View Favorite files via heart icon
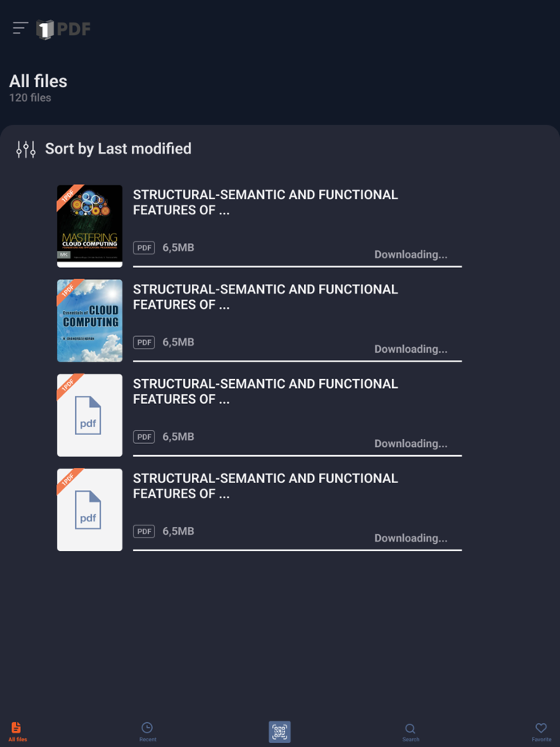 541,729
